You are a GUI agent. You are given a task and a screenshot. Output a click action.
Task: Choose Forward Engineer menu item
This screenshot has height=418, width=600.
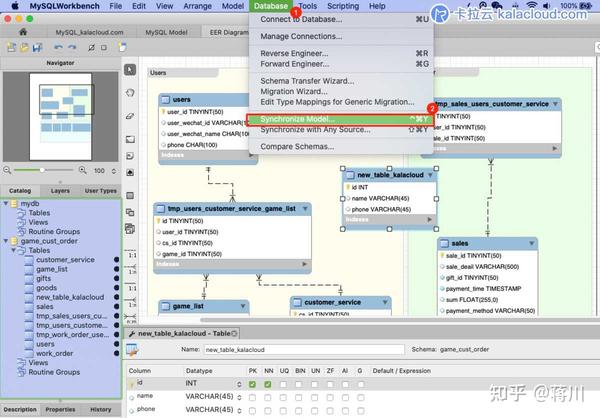341,64
